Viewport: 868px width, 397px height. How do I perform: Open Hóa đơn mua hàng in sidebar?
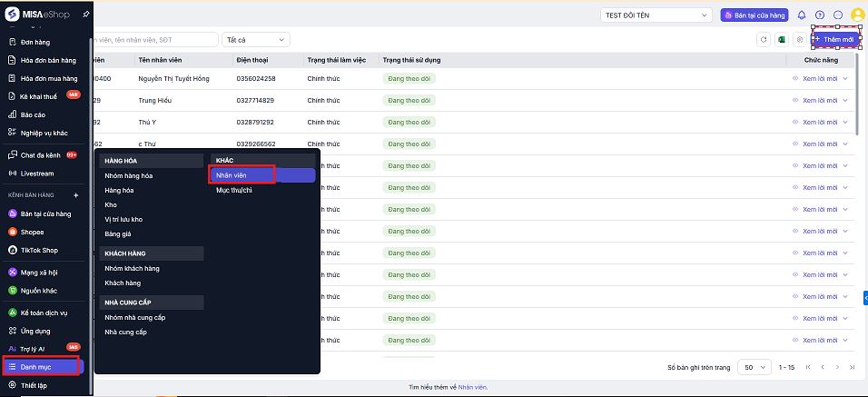(x=44, y=79)
